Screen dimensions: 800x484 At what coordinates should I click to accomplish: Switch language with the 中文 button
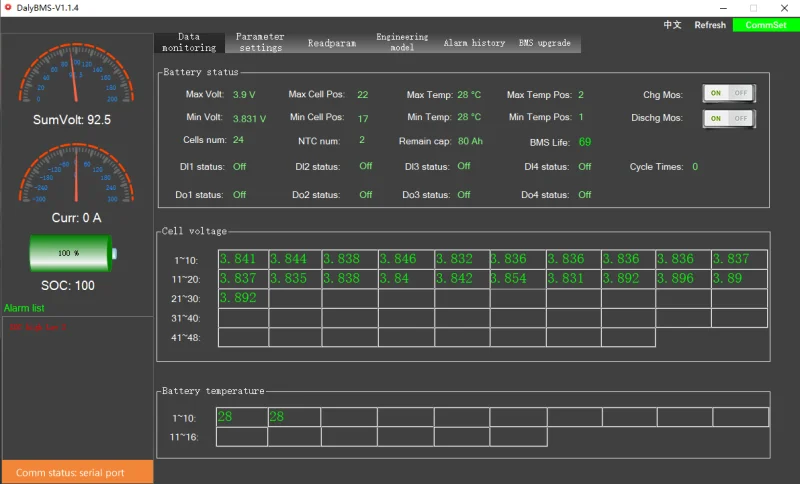[x=673, y=25]
